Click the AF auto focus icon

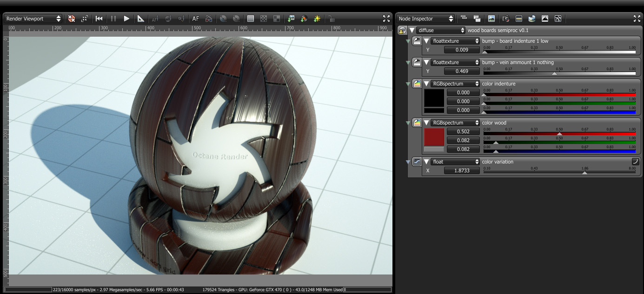tap(196, 19)
